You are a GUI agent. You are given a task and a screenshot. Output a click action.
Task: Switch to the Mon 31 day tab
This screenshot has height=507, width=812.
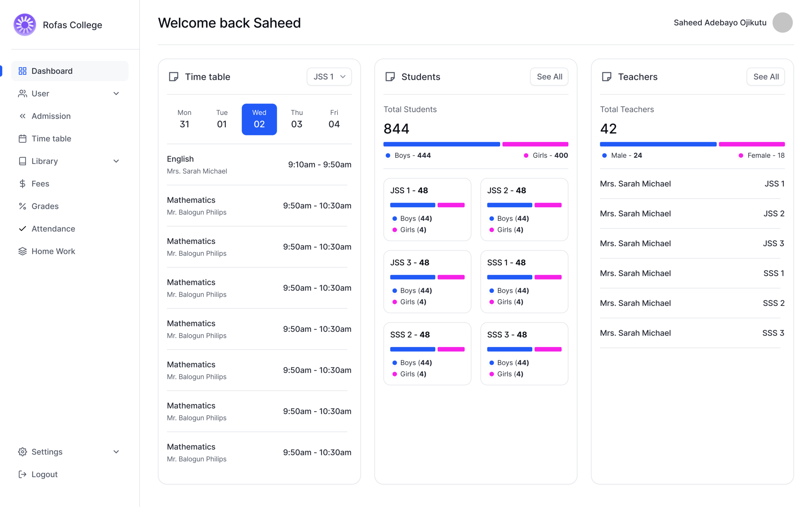coord(184,119)
